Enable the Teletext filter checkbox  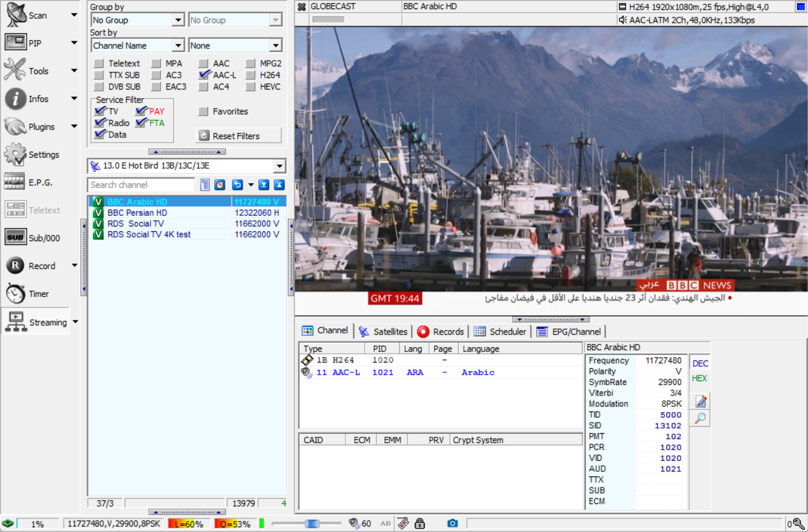pos(99,64)
